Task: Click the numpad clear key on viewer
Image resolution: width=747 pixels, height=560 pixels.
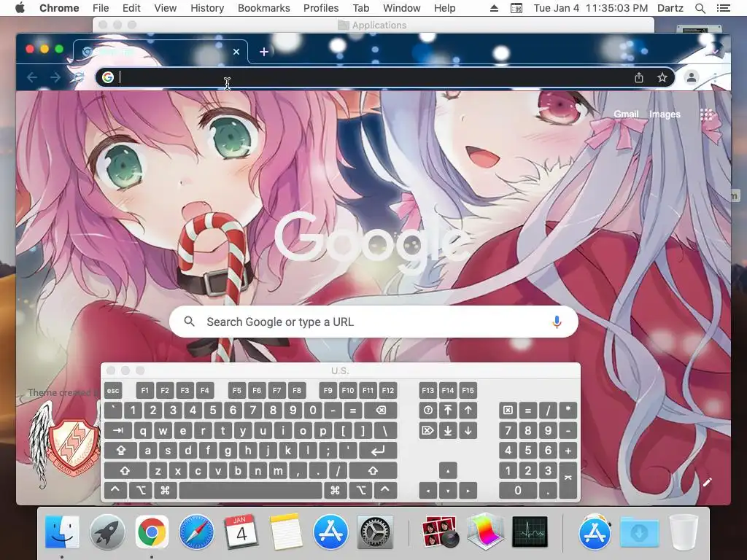Action: (x=508, y=411)
